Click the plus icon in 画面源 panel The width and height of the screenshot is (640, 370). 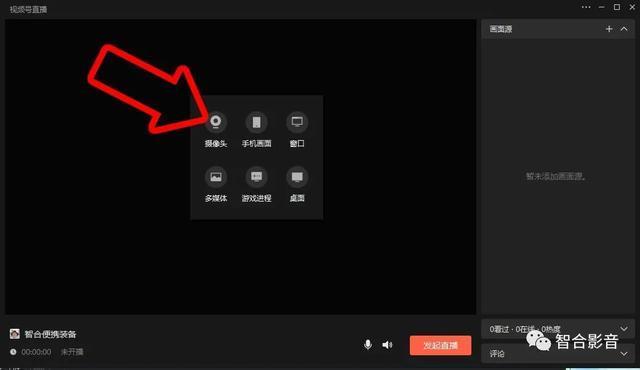[x=609, y=29]
